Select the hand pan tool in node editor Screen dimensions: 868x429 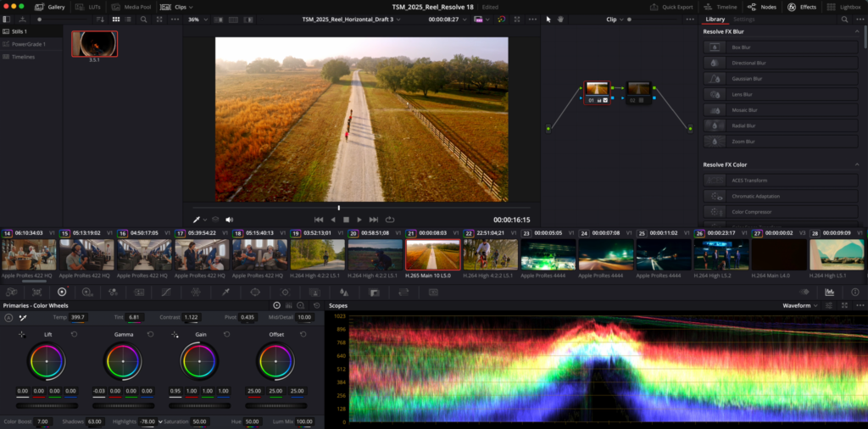560,19
